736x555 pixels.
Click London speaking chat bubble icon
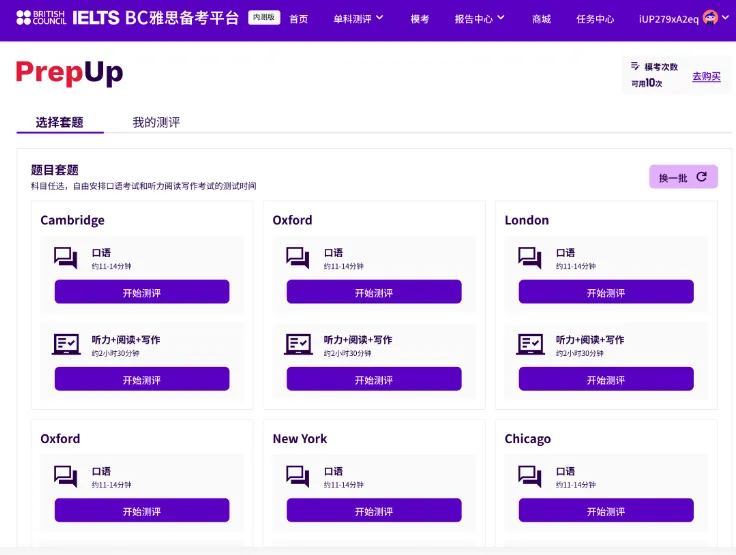529,258
